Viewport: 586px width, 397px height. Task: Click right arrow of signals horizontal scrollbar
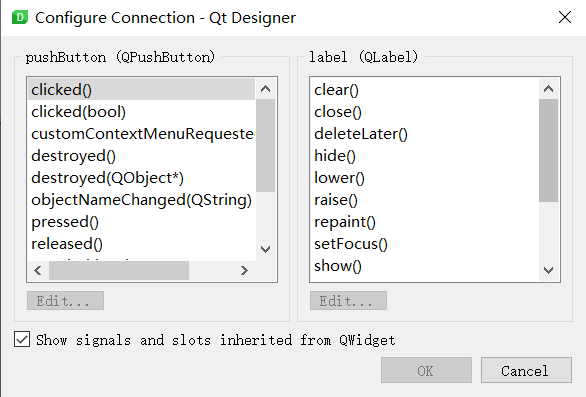244,270
